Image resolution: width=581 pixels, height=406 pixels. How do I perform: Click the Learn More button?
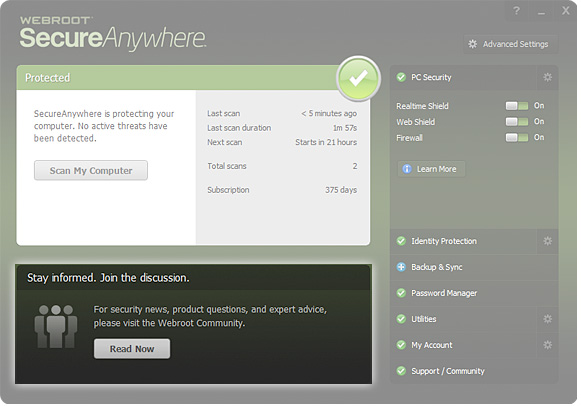point(431,169)
